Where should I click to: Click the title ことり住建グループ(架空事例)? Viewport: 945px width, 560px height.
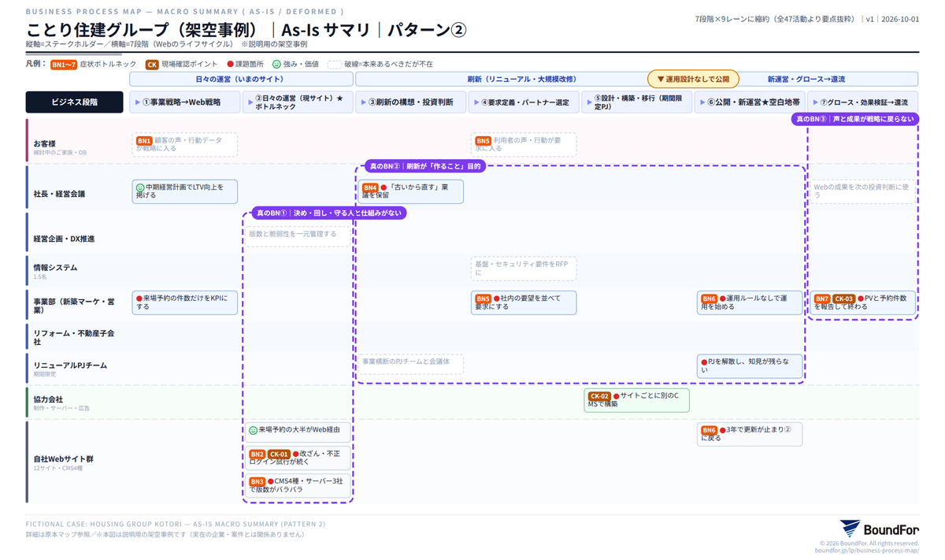tap(144, 30)
